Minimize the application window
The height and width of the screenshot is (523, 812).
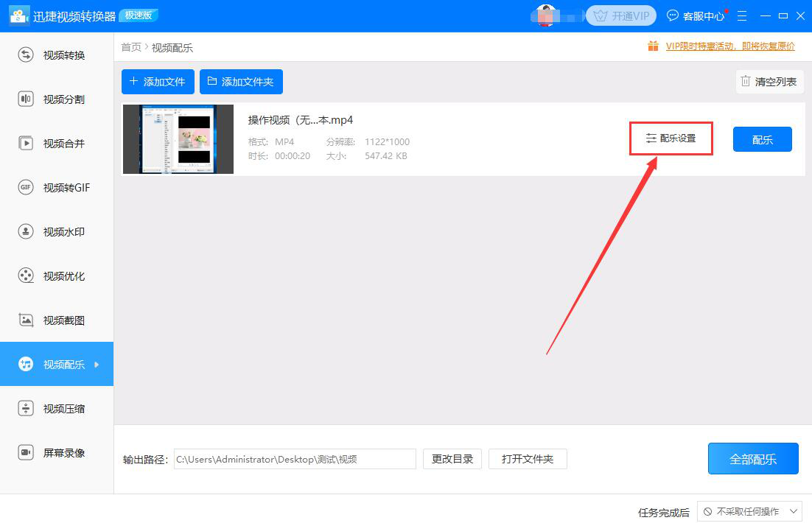(766, 16)
